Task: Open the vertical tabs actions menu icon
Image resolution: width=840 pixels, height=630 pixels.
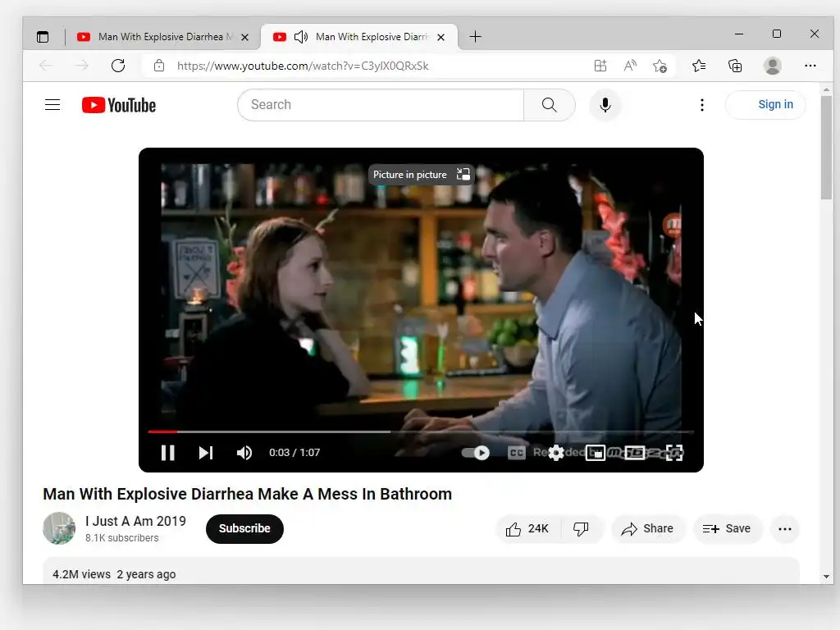Action: click(43, 36)
